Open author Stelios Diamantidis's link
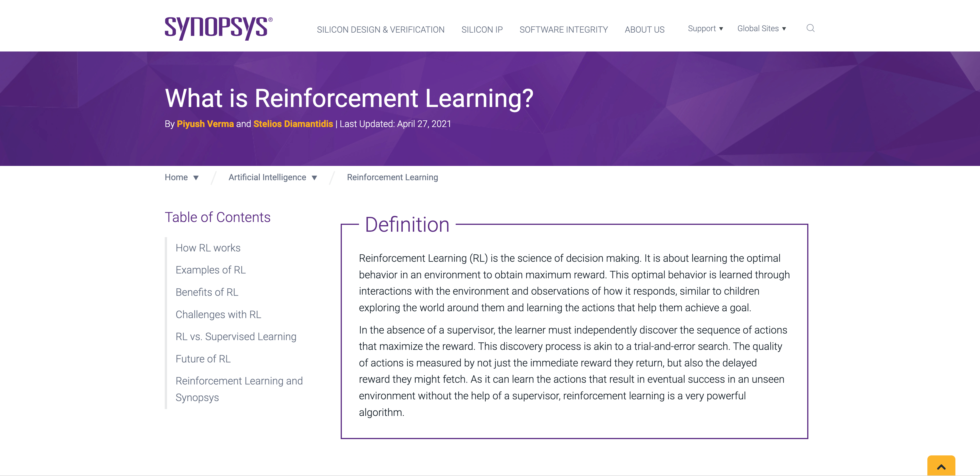This screenshot has width=980, height=476. [293, 124]
